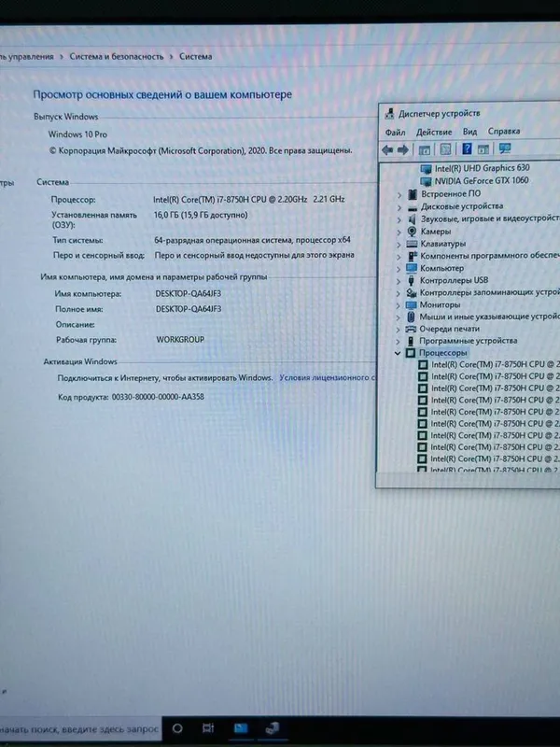Click the Мониторы display icon
Screen dimensions: 560x747
(x=411, y=305)
